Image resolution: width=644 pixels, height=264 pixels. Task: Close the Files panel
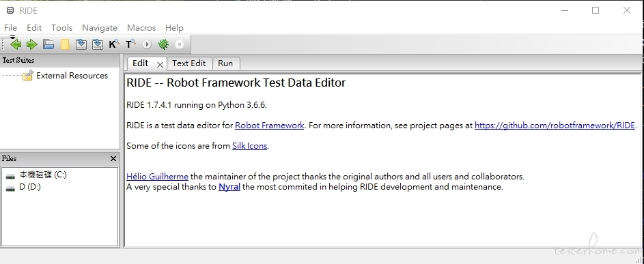pyautogui.click(x=113, y=158)
